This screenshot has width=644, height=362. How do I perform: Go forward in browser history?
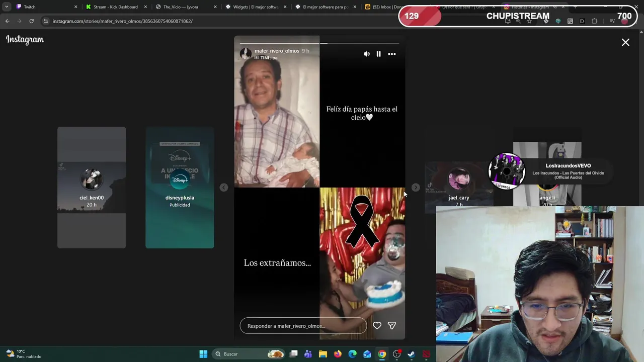click(19, 21)
